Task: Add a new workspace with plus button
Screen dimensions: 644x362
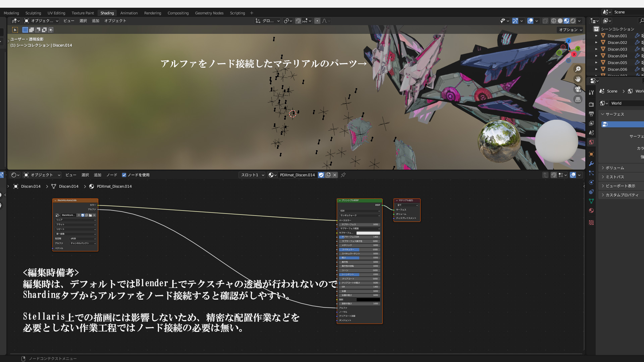Action: click(x=252, y=13)
